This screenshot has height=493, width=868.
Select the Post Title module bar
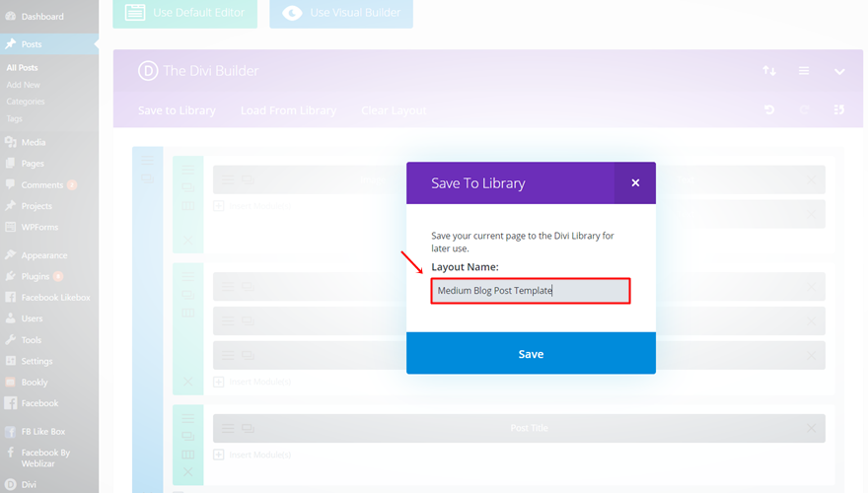click(x=519, y=428)
